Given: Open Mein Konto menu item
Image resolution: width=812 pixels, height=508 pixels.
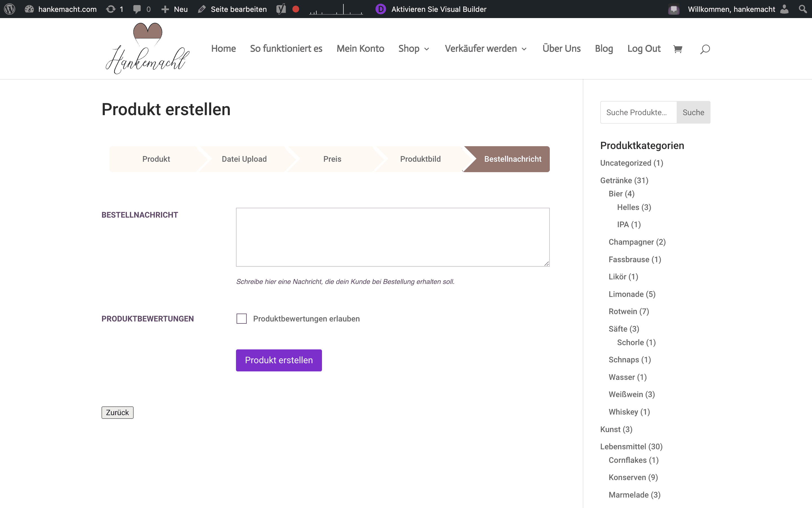Looking at the screenshot, I should point(360,49).
